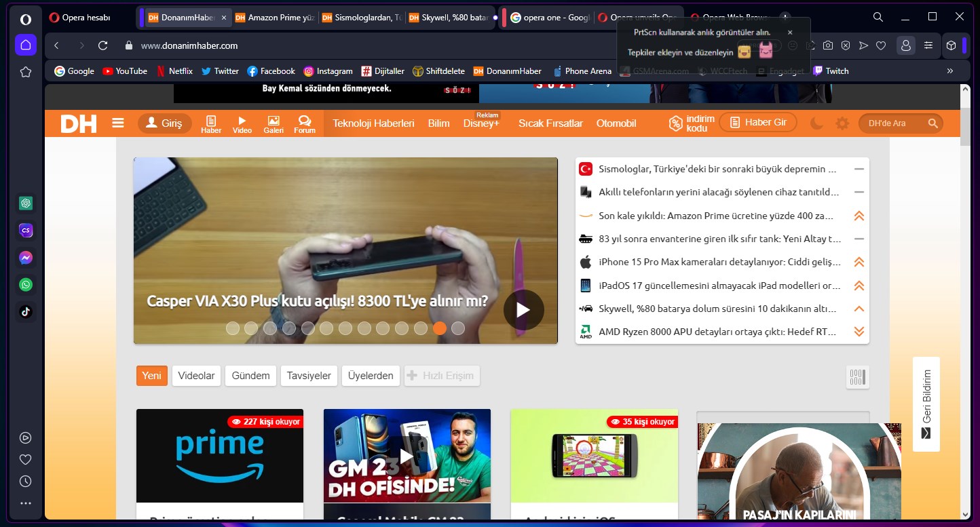This screenshot has height=527, width=980.
Task: Open WhatsApp in the Opera sidebar
Action: (26, 285)
